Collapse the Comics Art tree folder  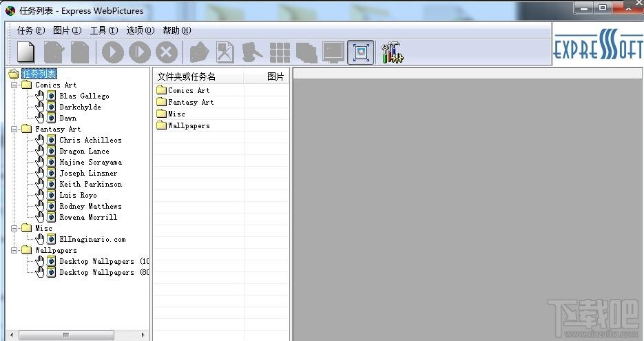click(14, 85)
